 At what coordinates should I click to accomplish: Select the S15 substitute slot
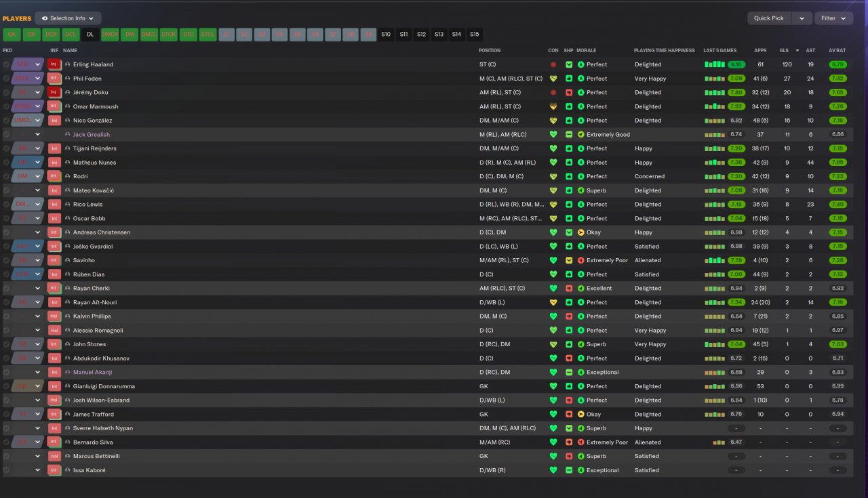[474, 34]
